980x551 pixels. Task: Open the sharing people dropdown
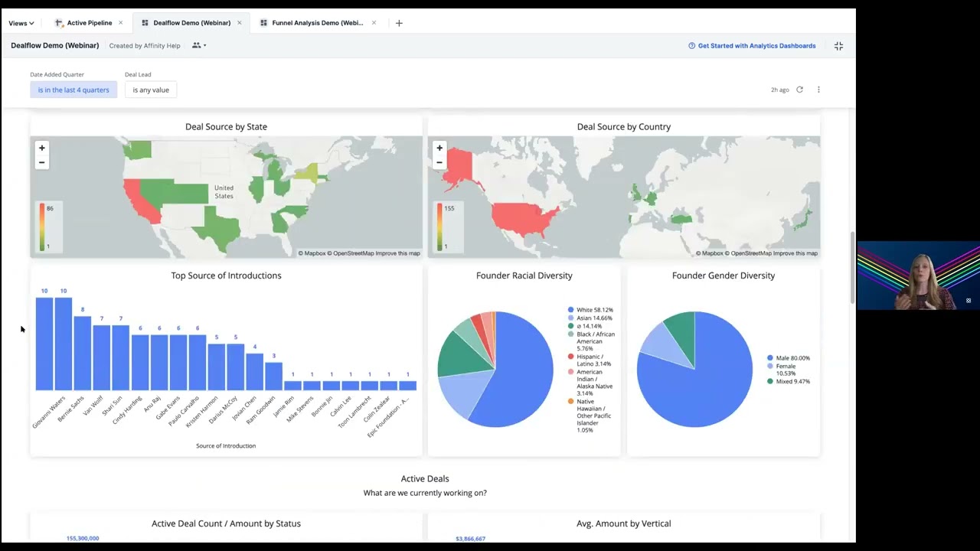(199, 46)
